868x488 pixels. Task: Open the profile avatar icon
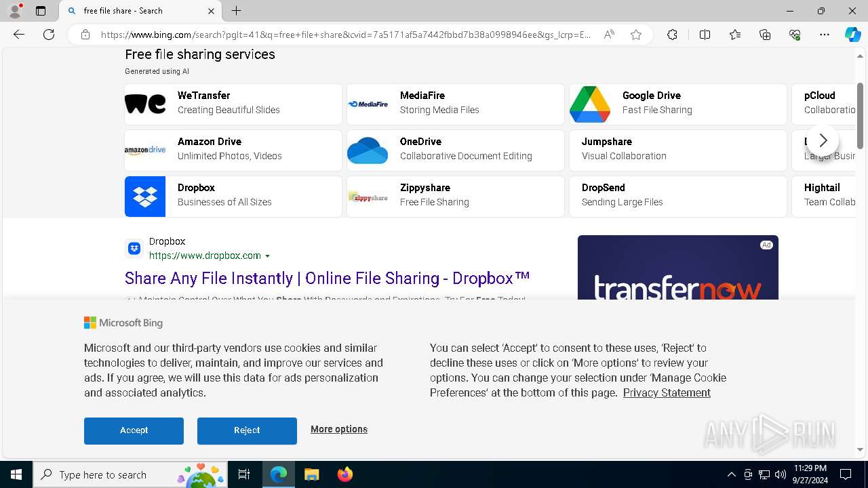coord(15,11)
